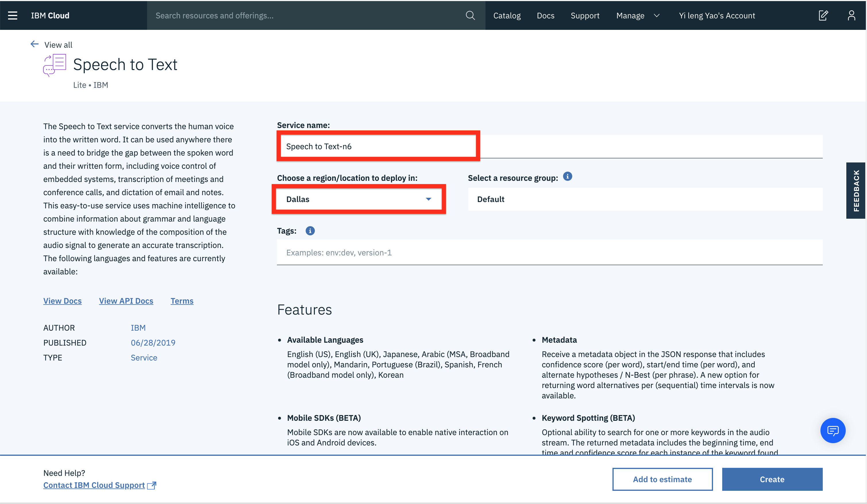Open the vertical FEEDBACK tab
Screen dimensions: 867x504
pos(856,191)
